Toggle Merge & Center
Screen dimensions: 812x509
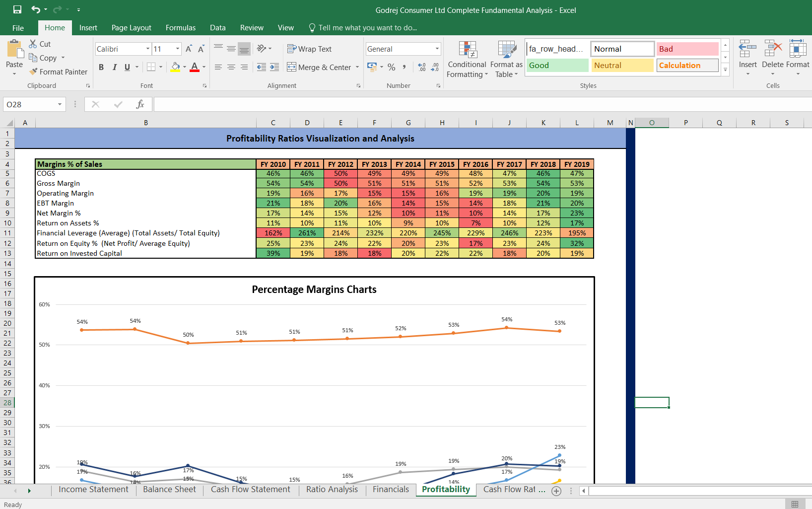point(319,67)
